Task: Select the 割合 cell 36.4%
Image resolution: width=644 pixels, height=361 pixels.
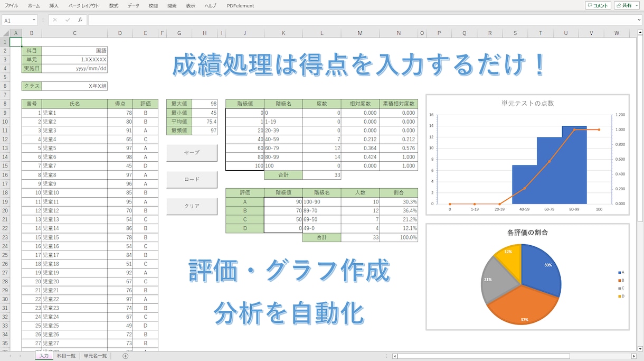Action: [399, 211]
